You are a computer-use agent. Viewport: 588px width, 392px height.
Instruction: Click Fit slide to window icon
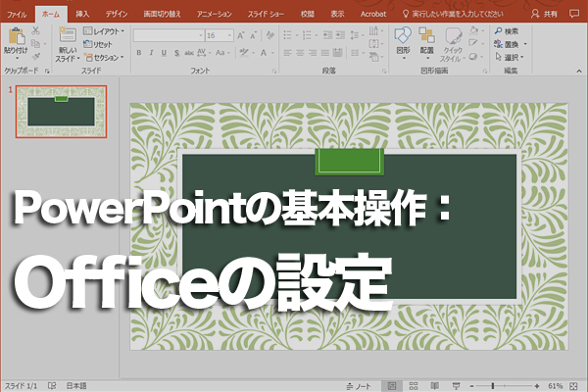click(573, 386)
